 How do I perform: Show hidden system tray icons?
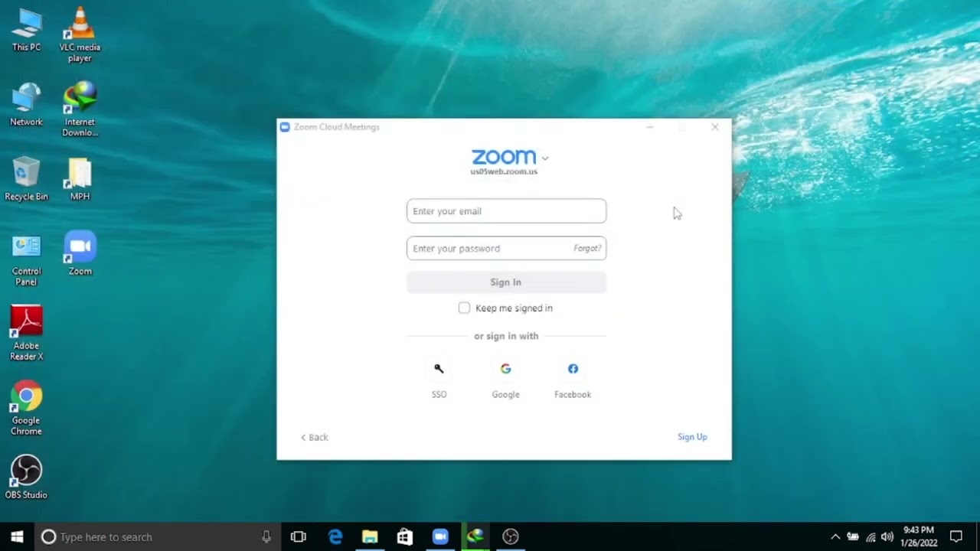pos(835,536)
